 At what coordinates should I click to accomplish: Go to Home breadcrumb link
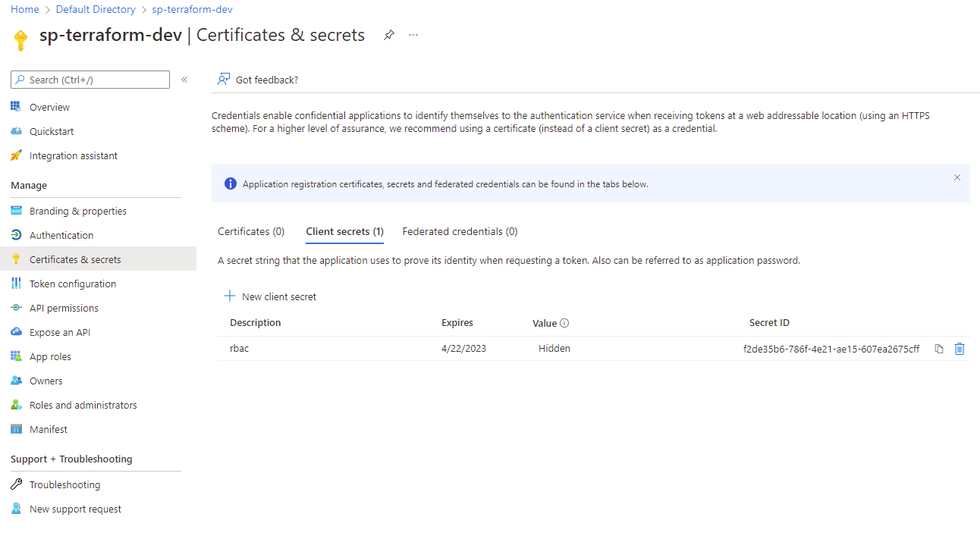[24, 10]
